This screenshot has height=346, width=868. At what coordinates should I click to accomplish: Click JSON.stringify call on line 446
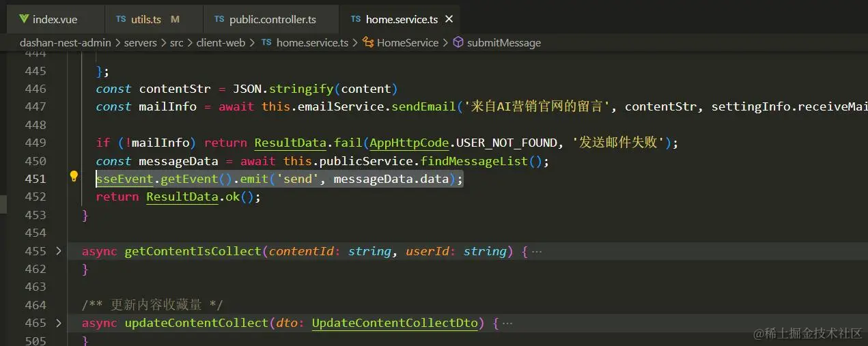[x=284, y=89]
